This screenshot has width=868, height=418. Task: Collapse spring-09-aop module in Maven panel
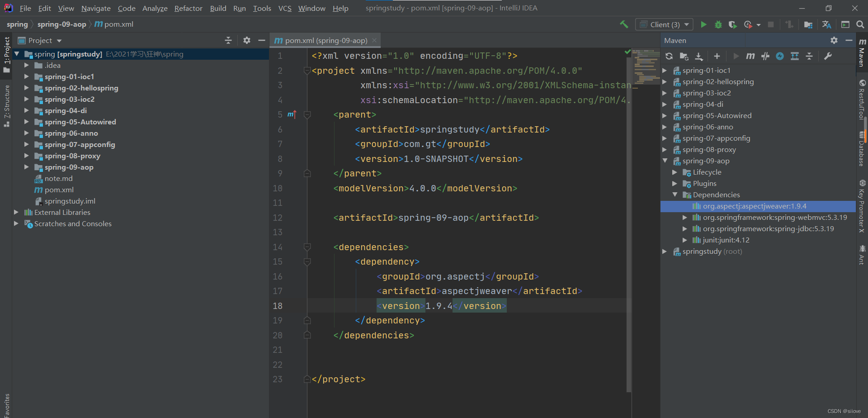[x=665, y=161]
